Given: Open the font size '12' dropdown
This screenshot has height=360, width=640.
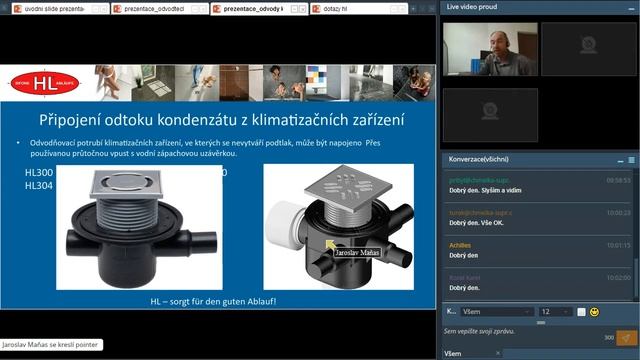Looking at the screenshot, I should (x=555, y=312).
